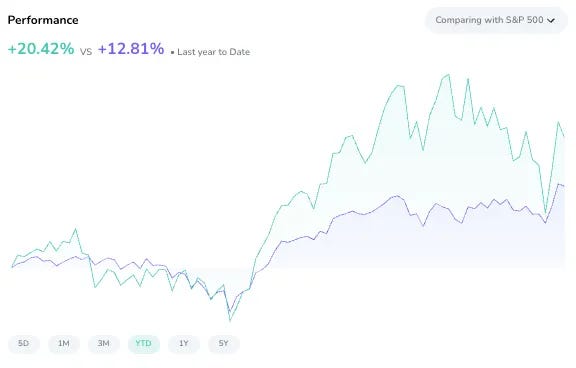
Task: Click the green line early small peak
Action: pos(76,230)
